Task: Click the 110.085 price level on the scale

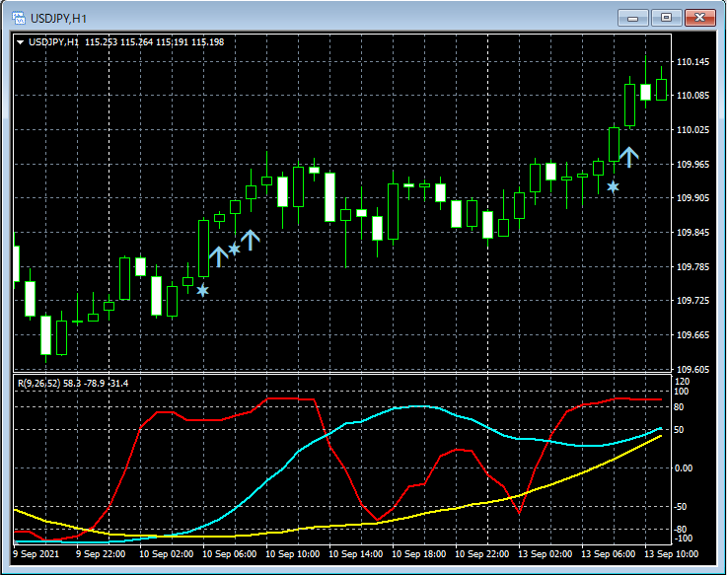Action: [x=692, y=96]
